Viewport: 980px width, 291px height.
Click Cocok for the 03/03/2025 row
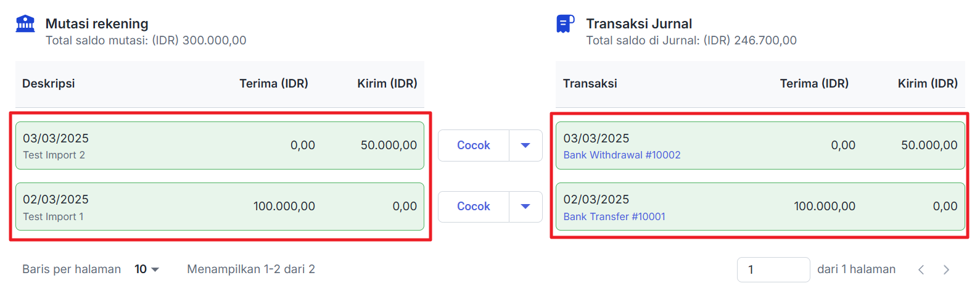point(473,145)
